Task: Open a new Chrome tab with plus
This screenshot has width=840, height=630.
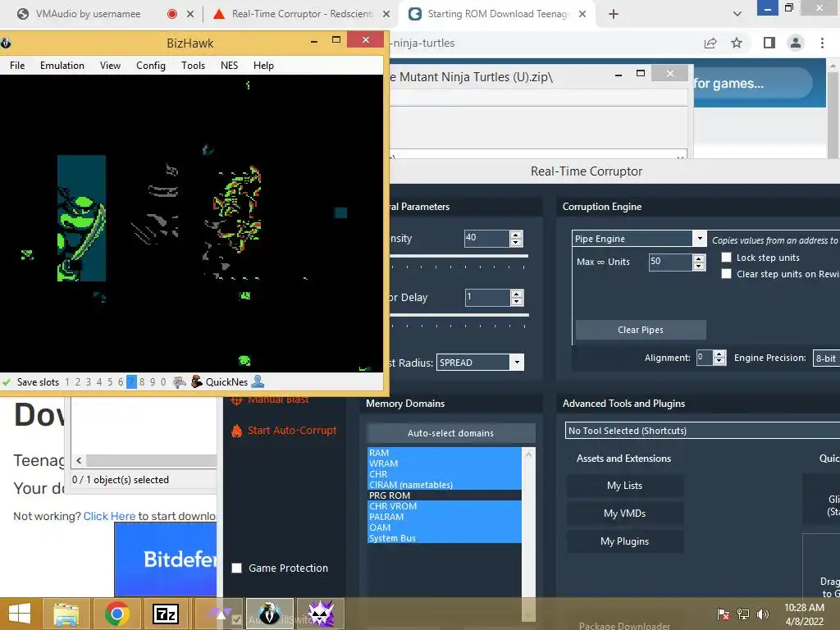Action: click(614, 14)
